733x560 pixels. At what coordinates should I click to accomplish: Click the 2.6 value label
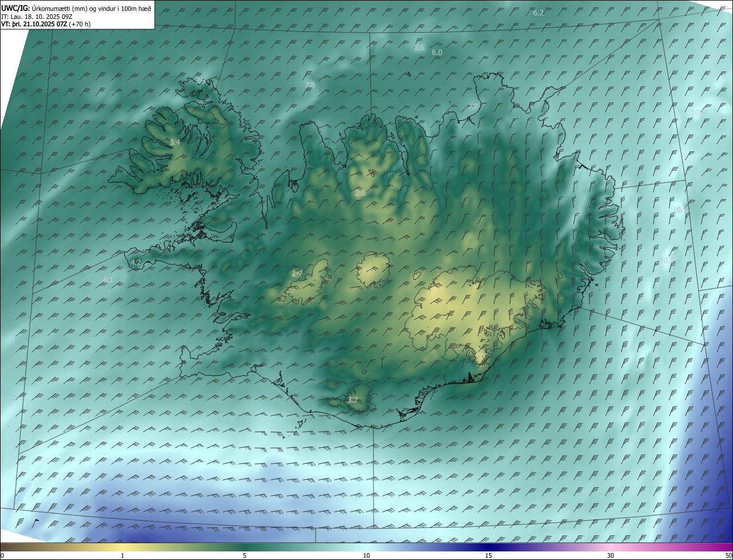click(360, 194)
